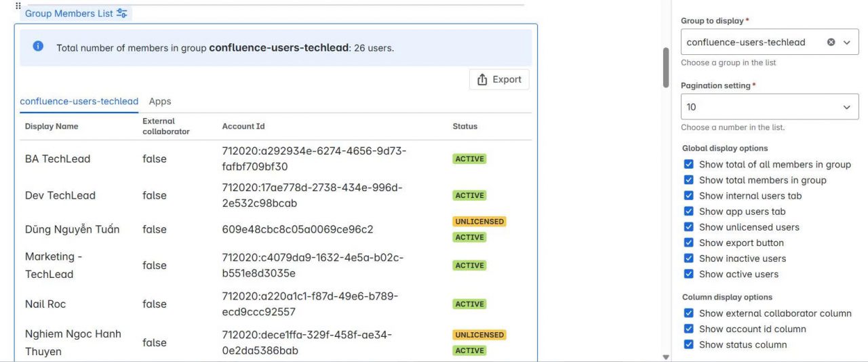
Task: Open the Pagination setting dropdown
Action: coord(770,107)
